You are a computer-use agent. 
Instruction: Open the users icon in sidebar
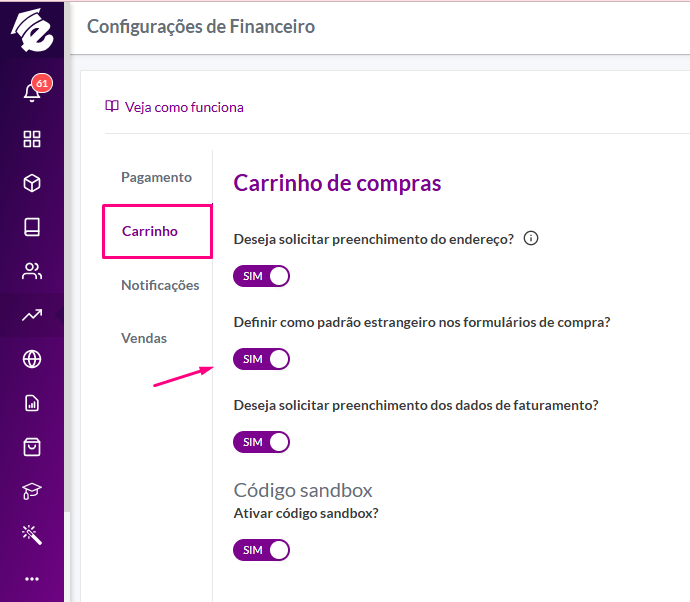(32, 271)
